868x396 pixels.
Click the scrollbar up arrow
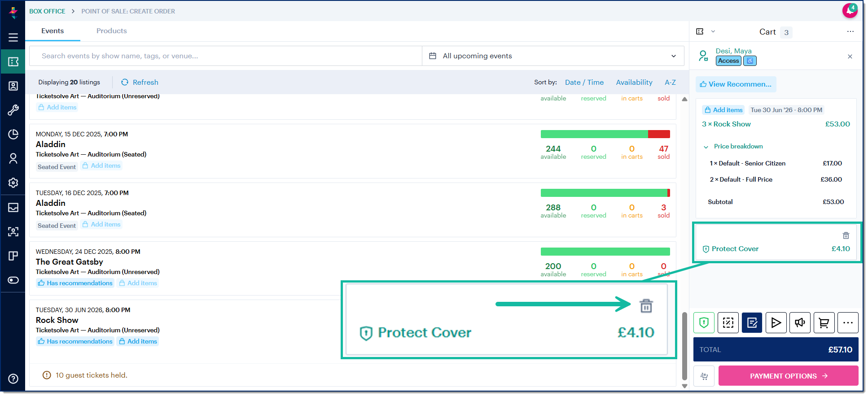pyautogui.click(x=684, y=99)
